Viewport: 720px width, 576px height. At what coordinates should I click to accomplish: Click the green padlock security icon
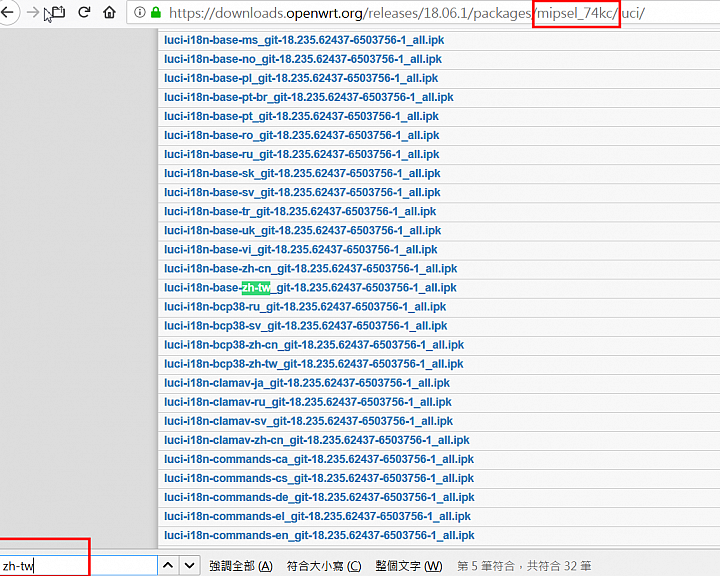[156, 12]
